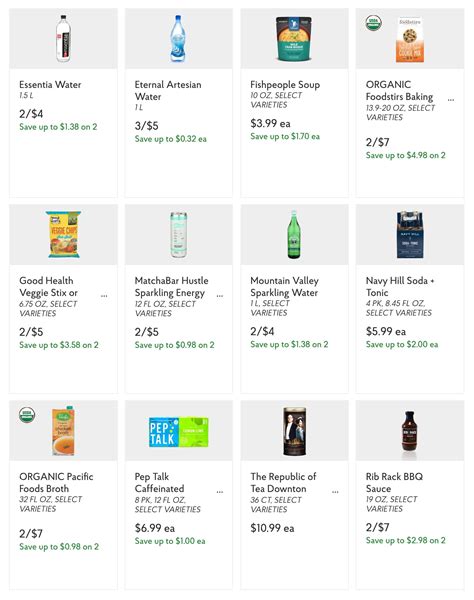474x600 pixels.
Task: Open the Good Health Veggie Chips bag image
Action: [64, 234]
